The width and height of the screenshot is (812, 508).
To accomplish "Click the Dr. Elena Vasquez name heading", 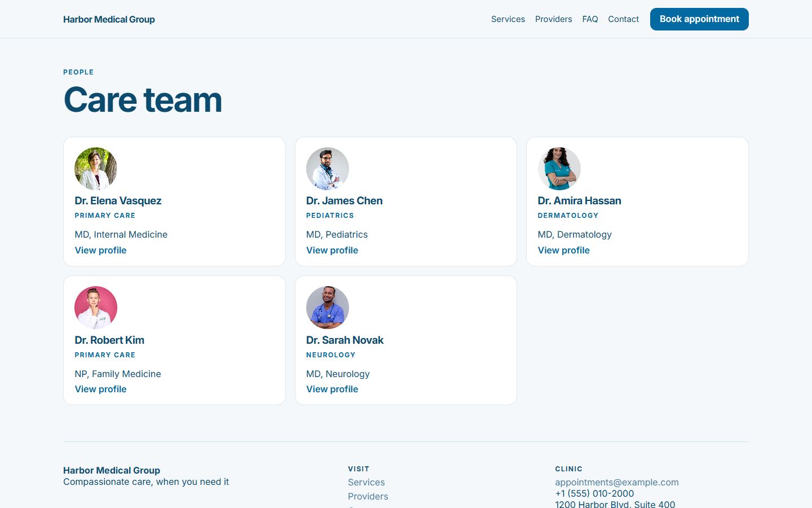I will click(118, 200).
